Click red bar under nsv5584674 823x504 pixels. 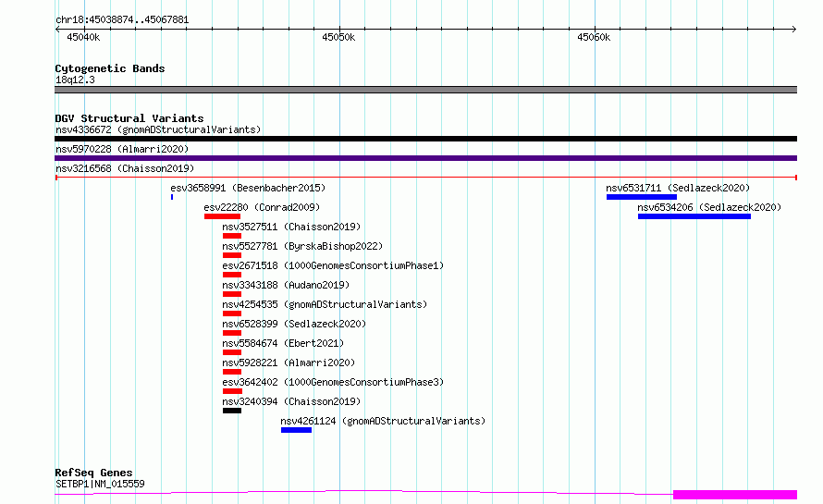[232, 352]
